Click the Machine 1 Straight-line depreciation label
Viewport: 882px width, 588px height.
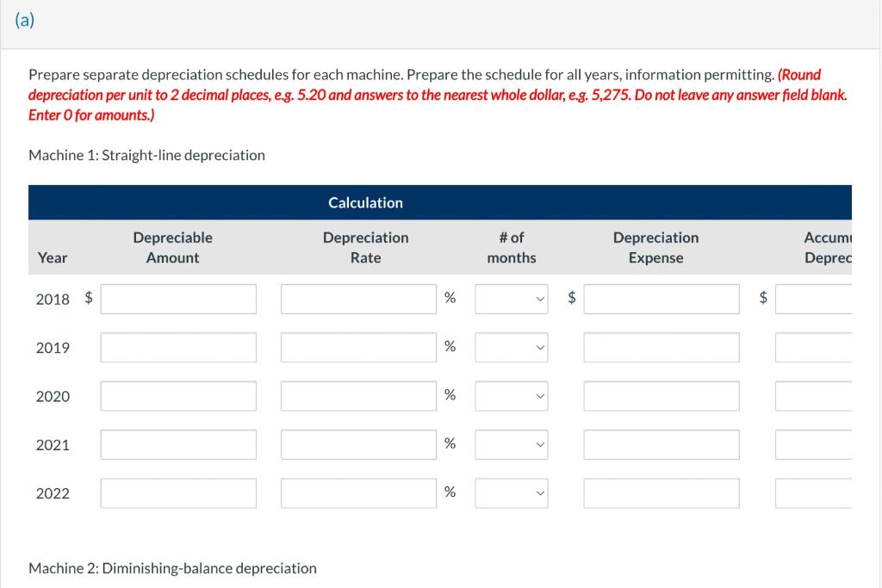point(147,155)
